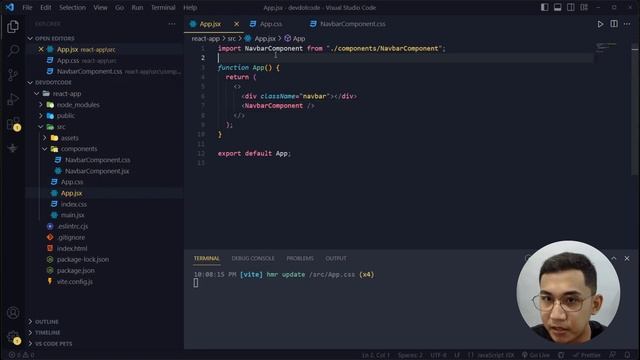Close App.jsx in Open Editors list
Image resolution: width=640 pixels, height=360 pixels.
click(x=41, y=49)
